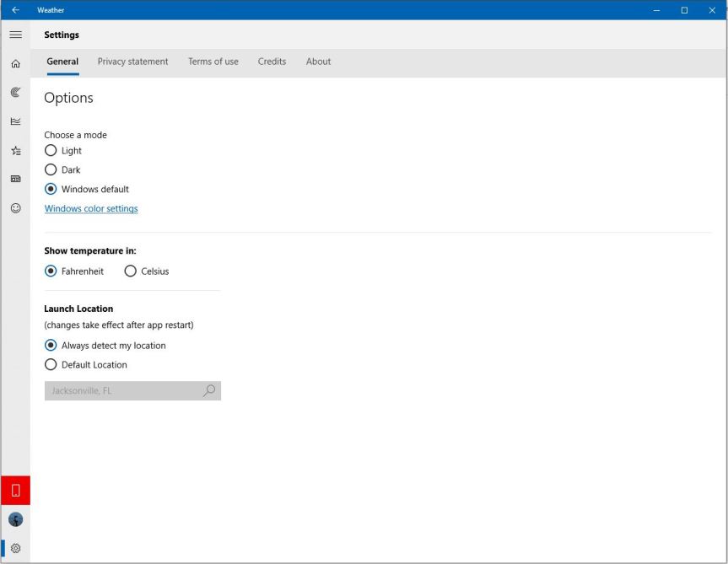
Task: Click the Send Feedback smiley icon
Action: 15,207
